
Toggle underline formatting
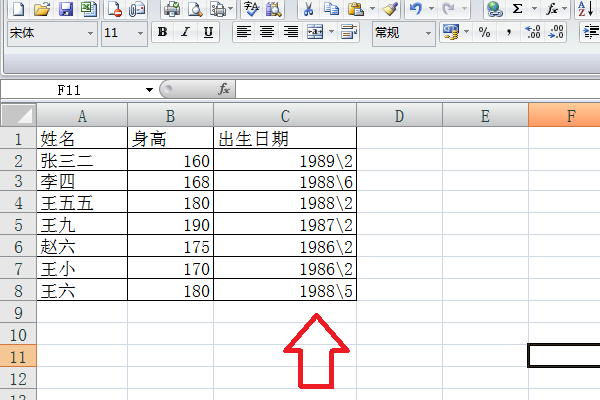pyautogui.click(x=208, y=32)
